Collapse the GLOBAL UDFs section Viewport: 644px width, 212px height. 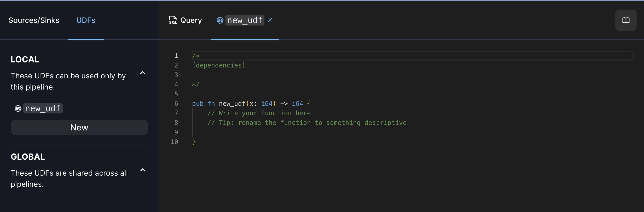tap(143, 170)
